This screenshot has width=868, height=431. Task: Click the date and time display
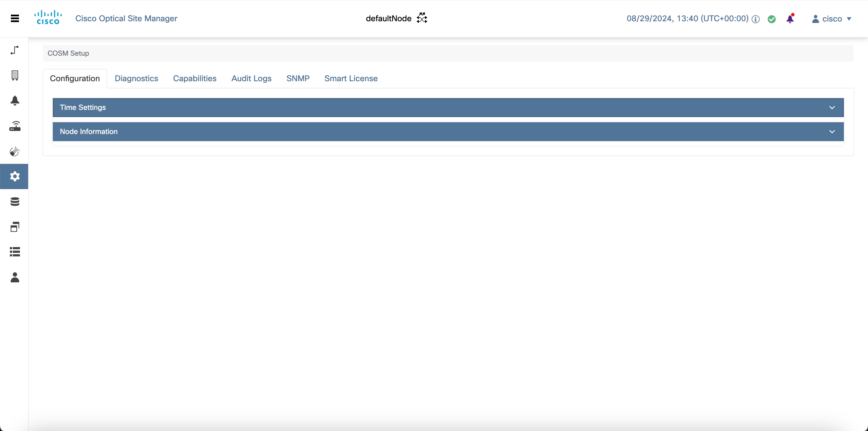coord(687,19)
